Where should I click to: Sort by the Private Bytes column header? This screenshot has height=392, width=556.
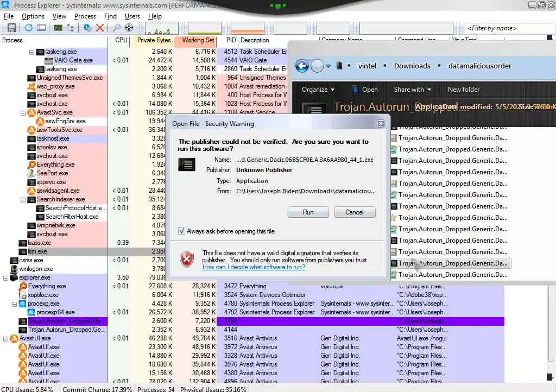[x=151, y=40]
